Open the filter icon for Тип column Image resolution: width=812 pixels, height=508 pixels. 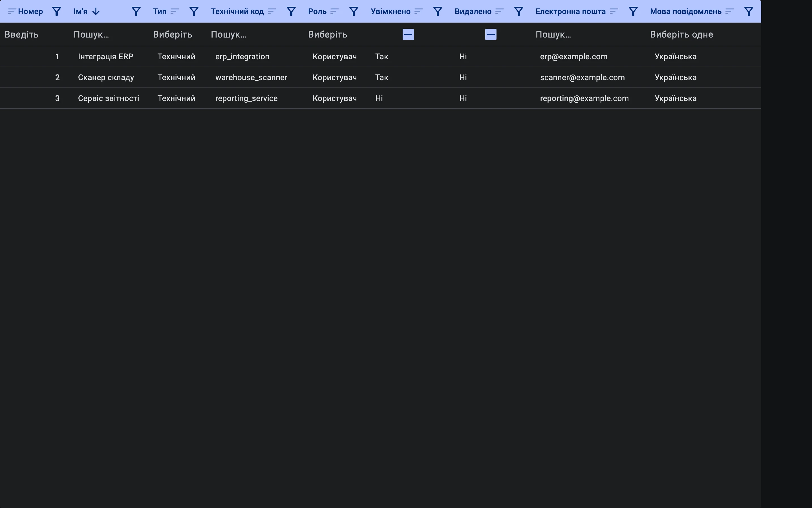click(x=194, y=11)
